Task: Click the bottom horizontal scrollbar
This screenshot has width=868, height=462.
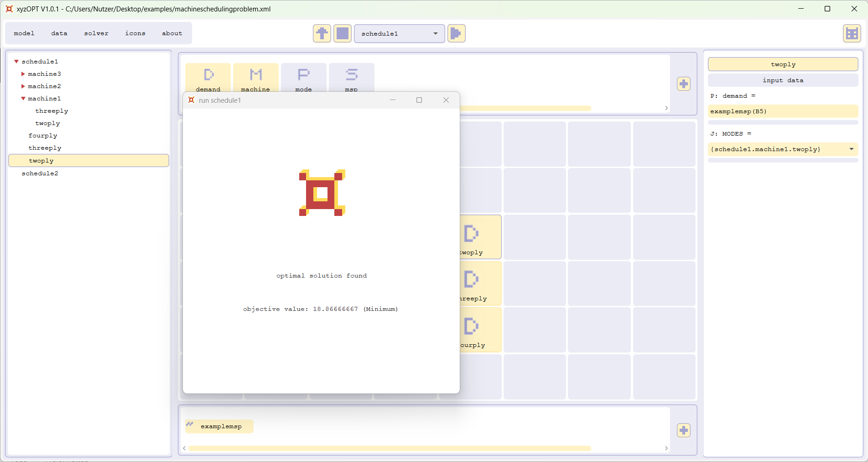Action: [390, 448]
